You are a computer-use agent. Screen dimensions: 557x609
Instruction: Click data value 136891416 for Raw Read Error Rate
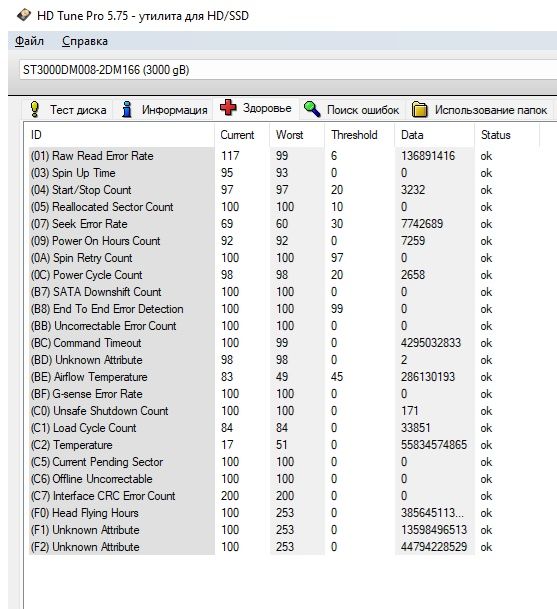428,156
